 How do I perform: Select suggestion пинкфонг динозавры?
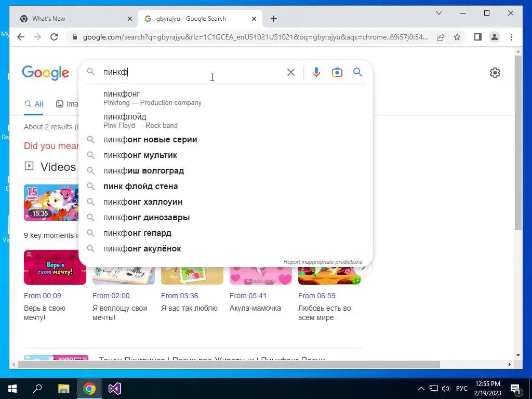click(225, 218)
